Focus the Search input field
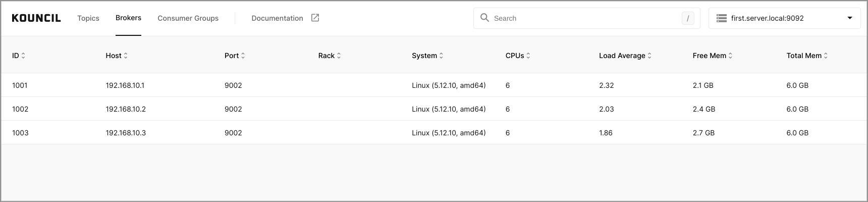The height and width of the screenshot is (202, 868). (586, 18)
